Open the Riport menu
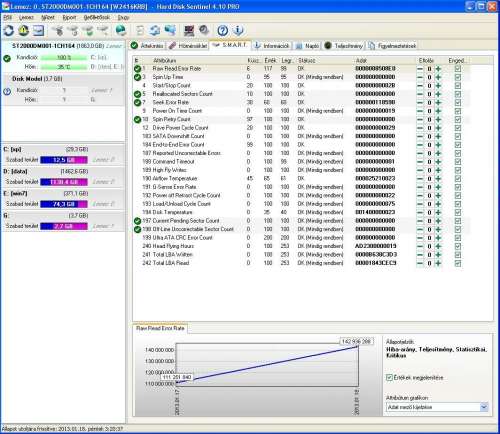Image resolution: width=500 pixels, height=434 pixels. pyautogui.click(x=69, y=17)
